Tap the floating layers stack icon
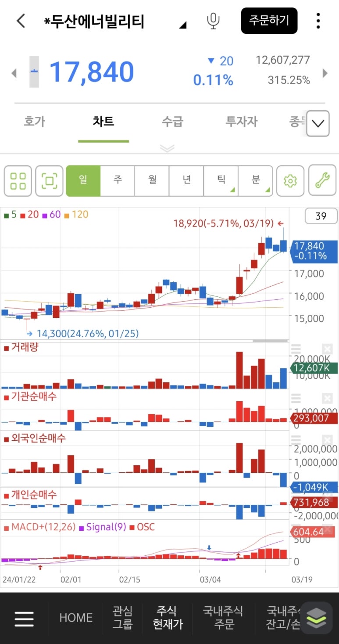This screenshot has width=339, height=644. (316, 618)
